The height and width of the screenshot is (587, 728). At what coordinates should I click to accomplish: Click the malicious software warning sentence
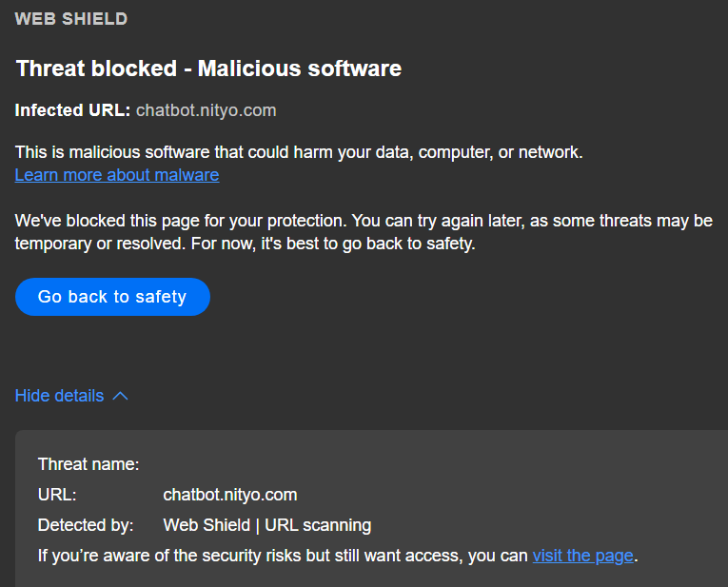(x=299, y=152)
